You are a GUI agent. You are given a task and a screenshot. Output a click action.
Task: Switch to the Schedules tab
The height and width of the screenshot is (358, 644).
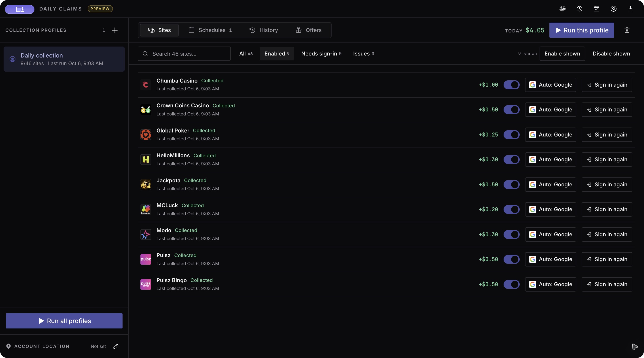point(210,30)
